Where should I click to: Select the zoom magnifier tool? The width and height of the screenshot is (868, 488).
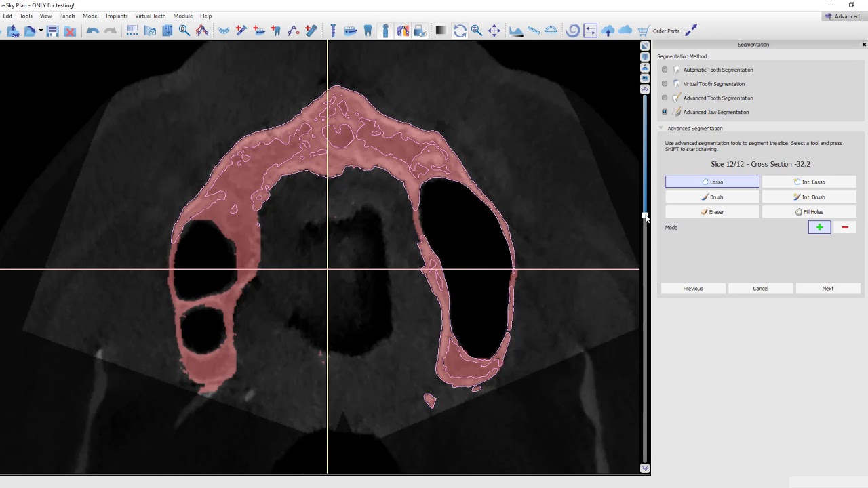pos(477,30)
